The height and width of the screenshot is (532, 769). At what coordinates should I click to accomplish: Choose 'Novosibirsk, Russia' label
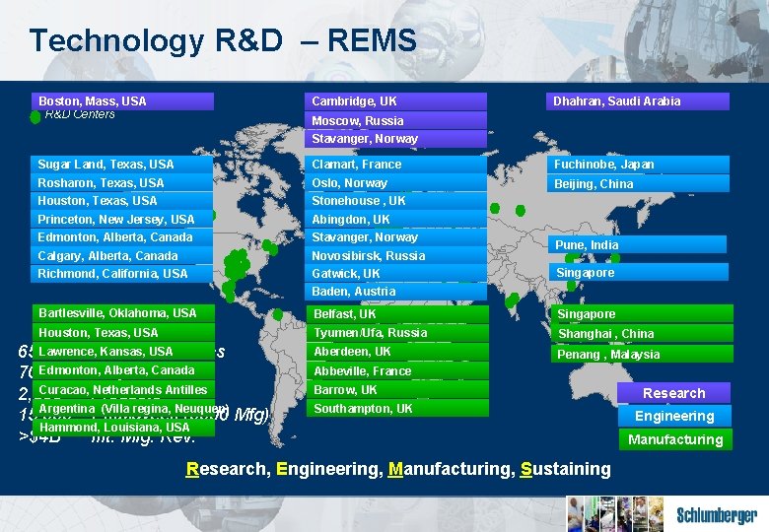(x=395, y=256)
